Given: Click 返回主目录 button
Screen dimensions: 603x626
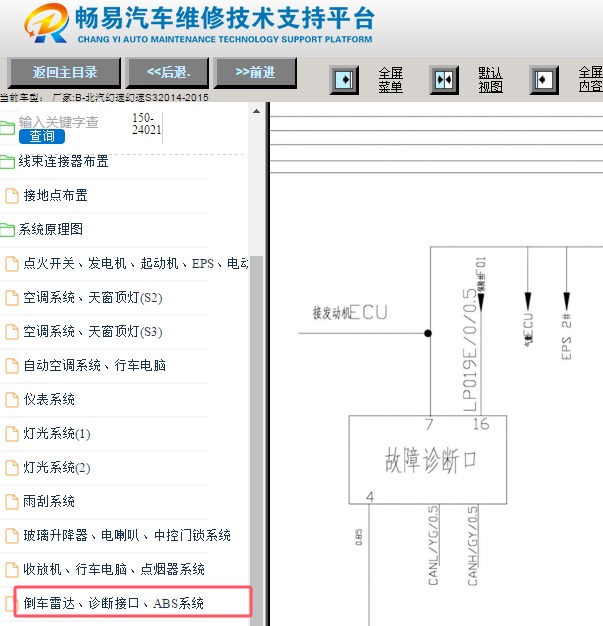Looking at the screenshot, I should [65, 72].
